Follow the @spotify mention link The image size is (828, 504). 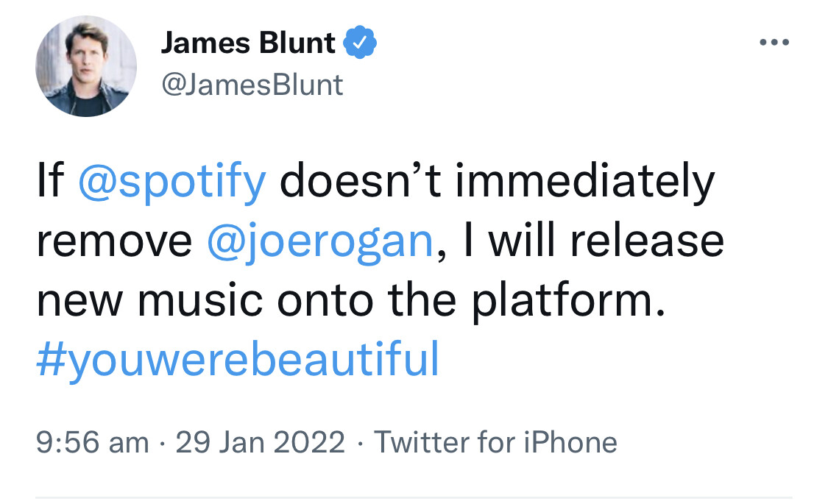171,182
